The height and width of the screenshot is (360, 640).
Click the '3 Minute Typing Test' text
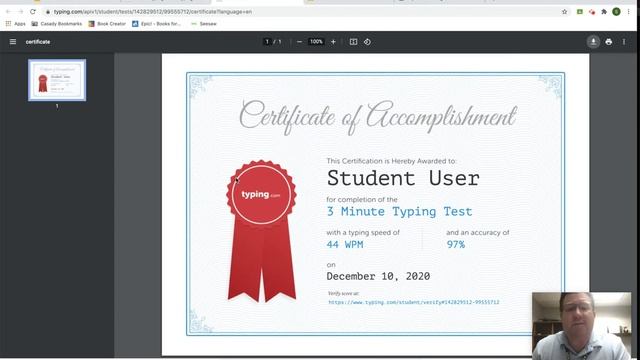(399, 211)
